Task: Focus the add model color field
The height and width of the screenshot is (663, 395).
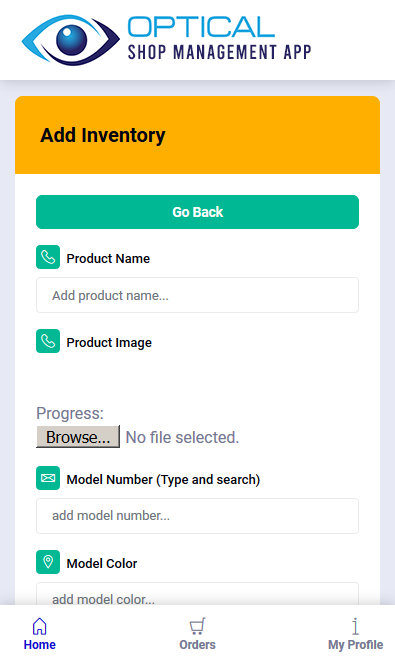Action: click(198, 594)
